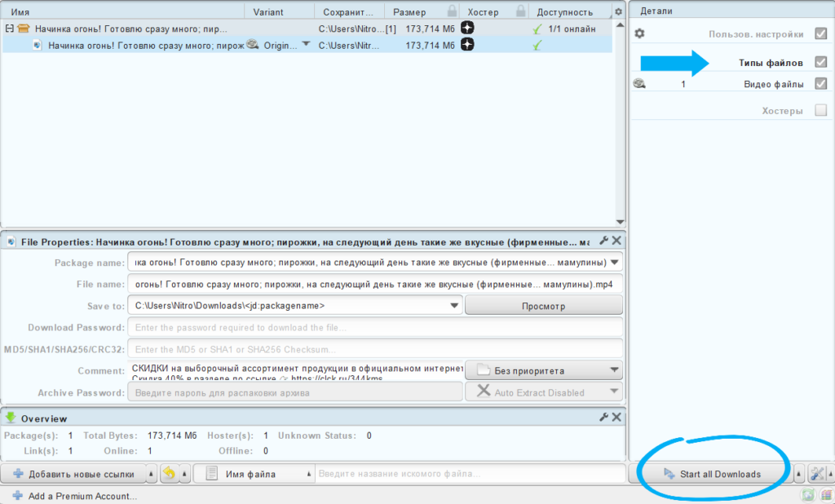835x504 pixels.
Task: Collapse the package row in the link list
Action: (x=10, y=29)
